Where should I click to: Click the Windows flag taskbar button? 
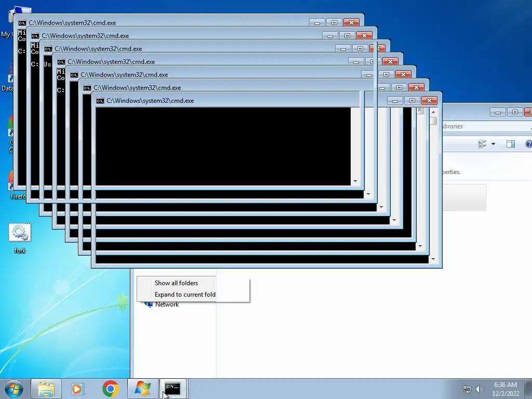[142, 389]
